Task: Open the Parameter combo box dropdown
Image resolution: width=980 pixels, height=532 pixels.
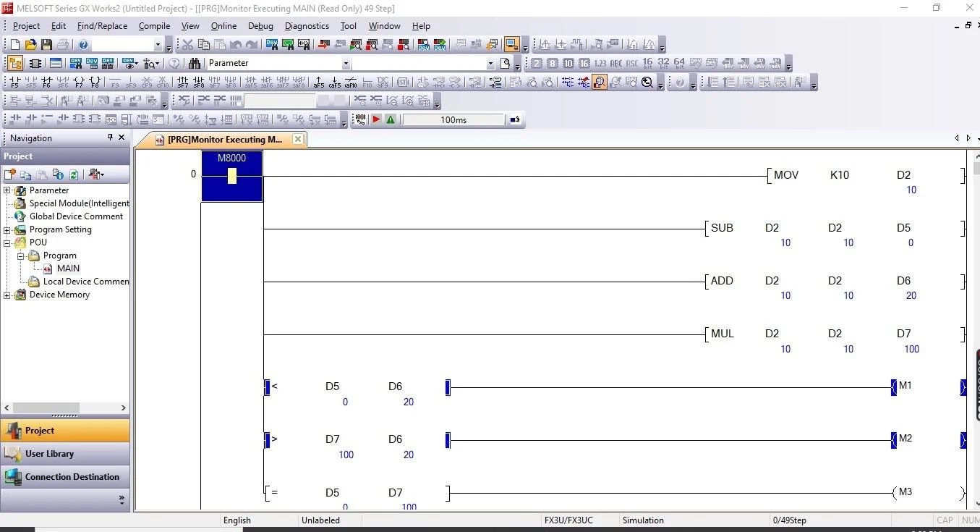Action: click(x=345, y=64)
